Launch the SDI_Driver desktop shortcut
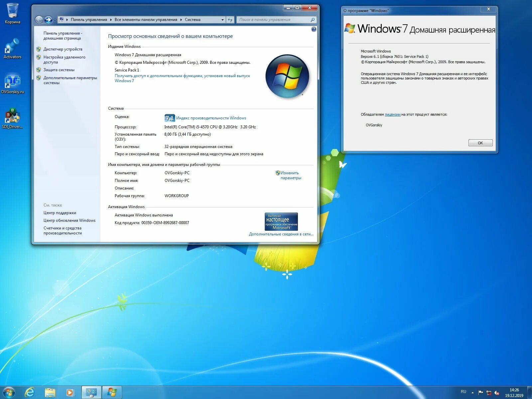 [x=12, y=118]
